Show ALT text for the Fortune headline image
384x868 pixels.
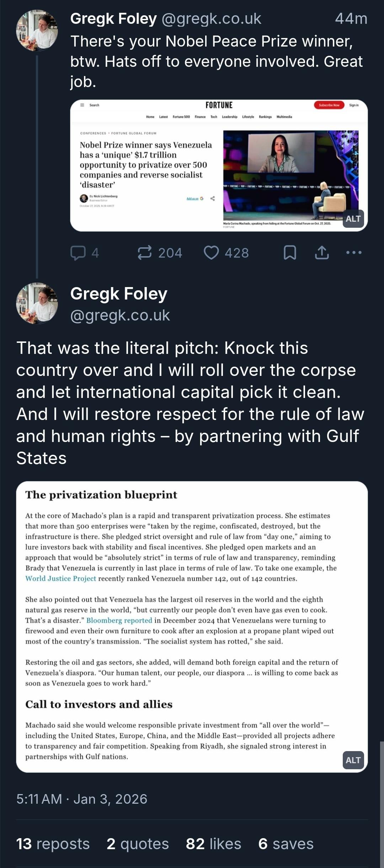[x=353, y=219]
